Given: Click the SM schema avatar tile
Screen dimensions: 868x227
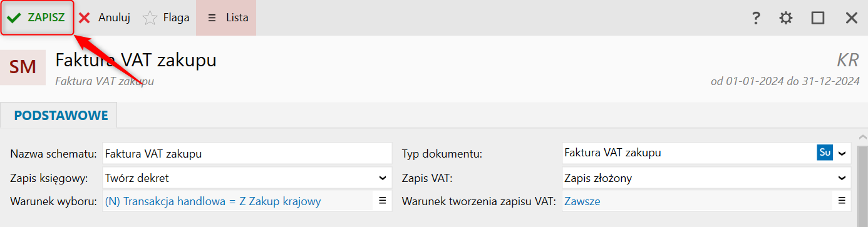Looking at the screenshot, I should [23, 67].
